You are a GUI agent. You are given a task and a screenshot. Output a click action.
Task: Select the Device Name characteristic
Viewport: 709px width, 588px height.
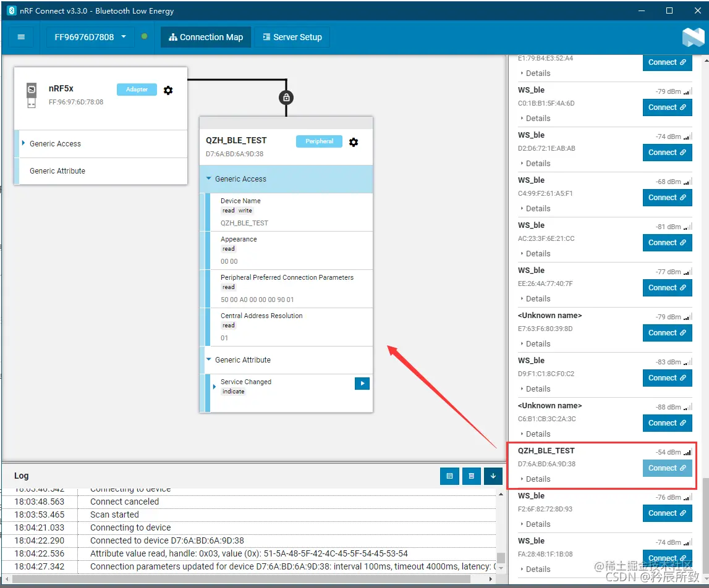click(291, 212)
